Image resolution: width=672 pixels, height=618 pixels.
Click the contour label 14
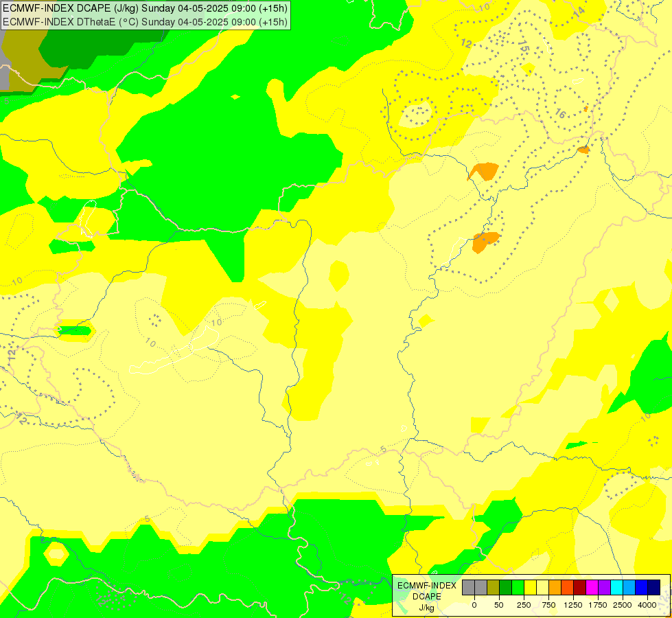579,12
